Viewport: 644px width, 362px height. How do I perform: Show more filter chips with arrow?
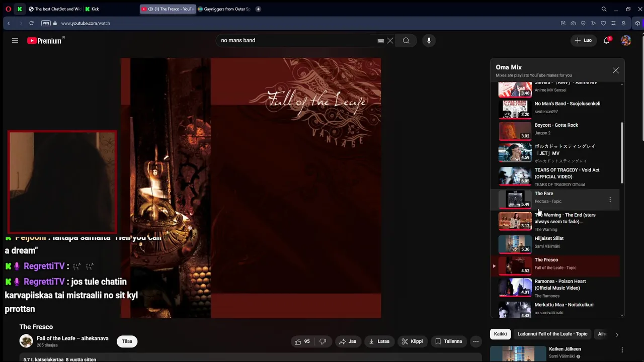pos(616,334)
